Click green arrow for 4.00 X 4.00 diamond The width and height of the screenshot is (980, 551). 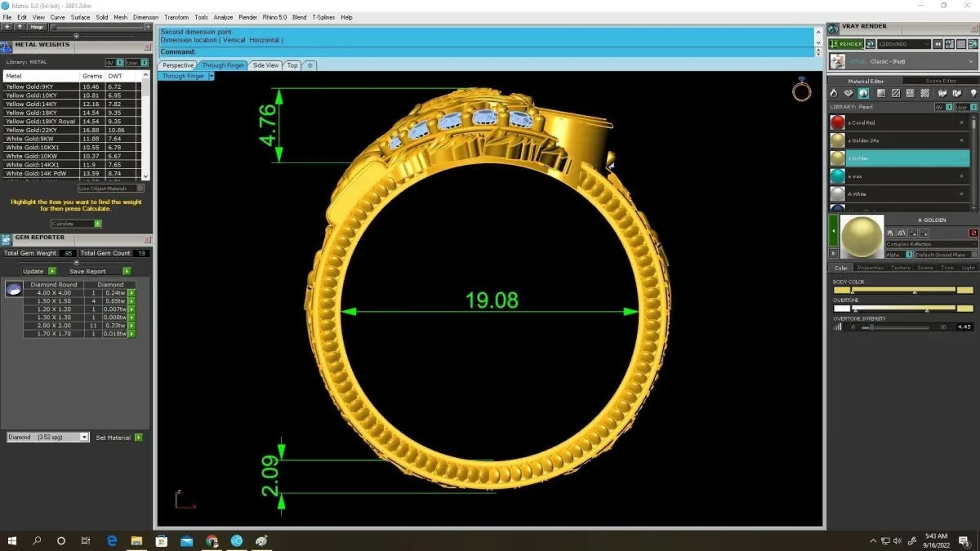[131, 292]
